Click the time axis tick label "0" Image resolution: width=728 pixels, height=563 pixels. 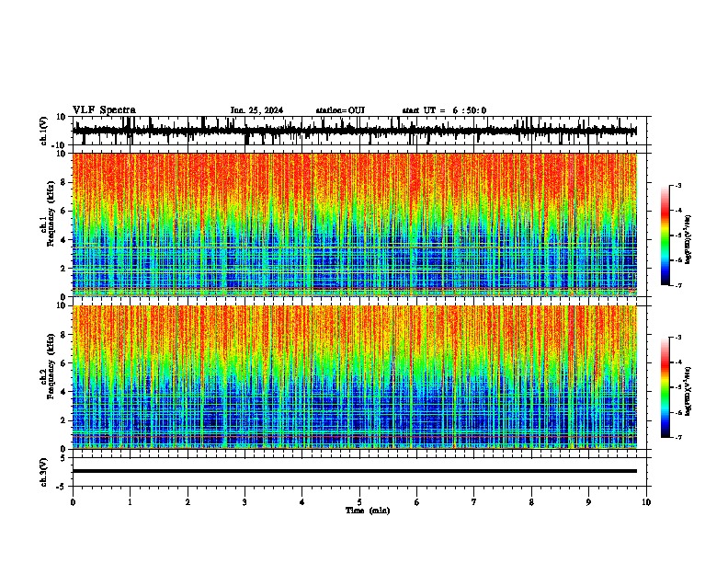pyautogui.click(x=73, y=502)
